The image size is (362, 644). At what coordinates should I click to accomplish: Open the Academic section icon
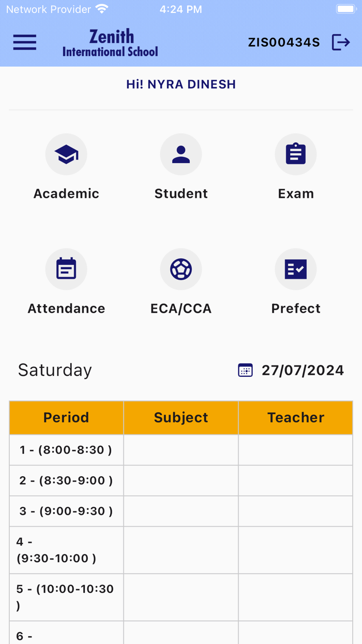66,154
